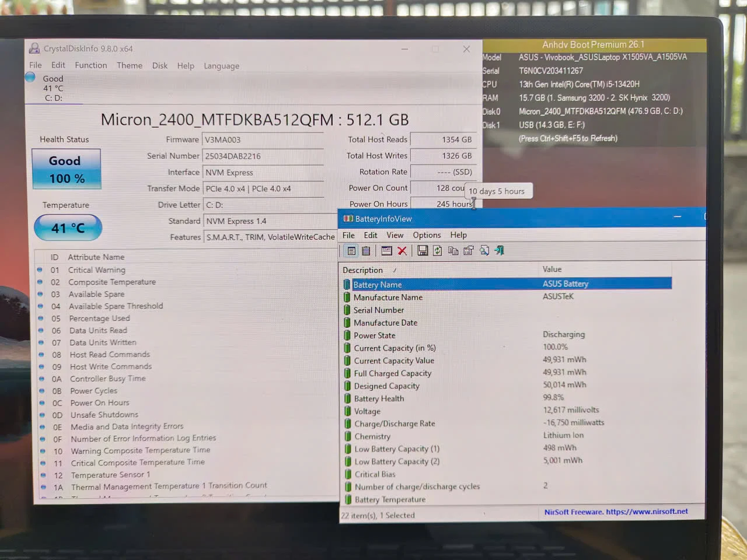Select the Chemistry row

[507, 436]
